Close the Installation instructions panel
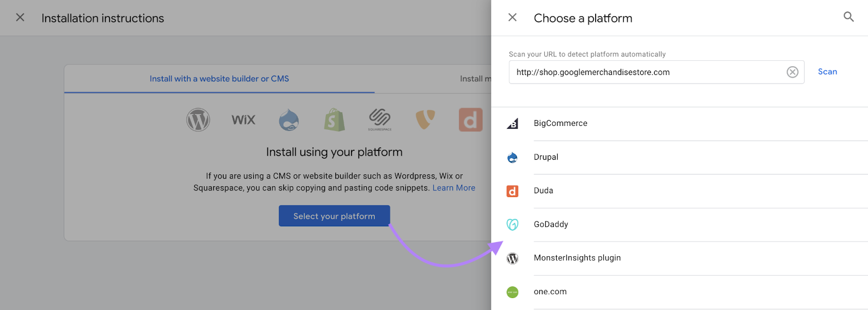The image size is (868, 310). [x=20, y=17]
